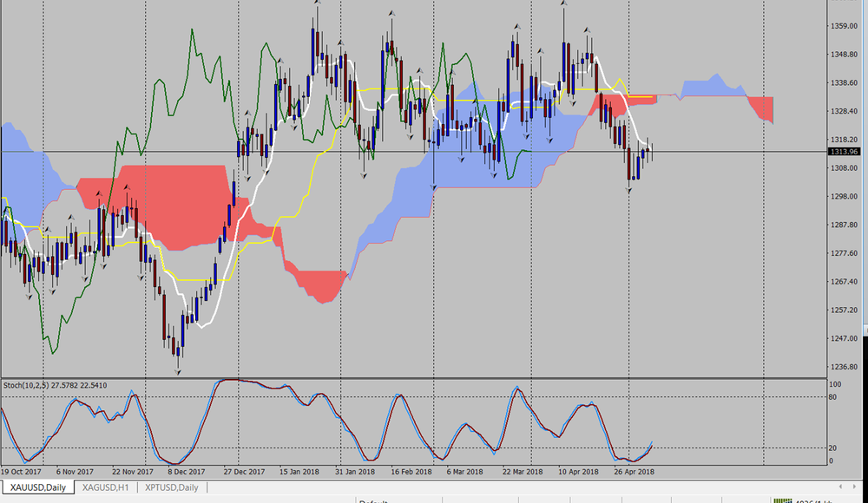Click the 22 Nov 2017 date label
Viewport: 868px width, 503px height.
(132, 472)
